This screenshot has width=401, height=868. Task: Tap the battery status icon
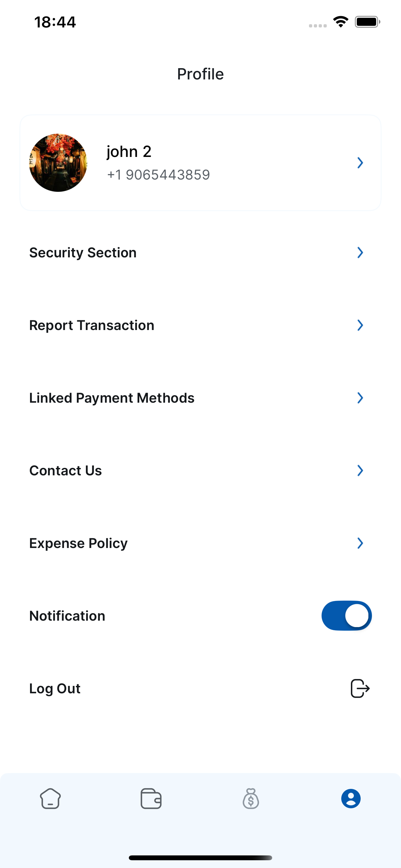pos(367,22)
